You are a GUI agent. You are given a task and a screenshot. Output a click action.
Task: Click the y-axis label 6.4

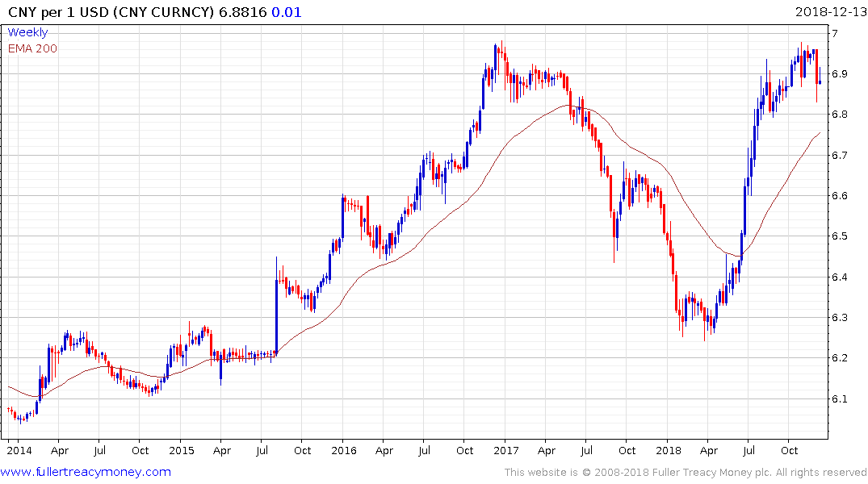pos(840,277)
